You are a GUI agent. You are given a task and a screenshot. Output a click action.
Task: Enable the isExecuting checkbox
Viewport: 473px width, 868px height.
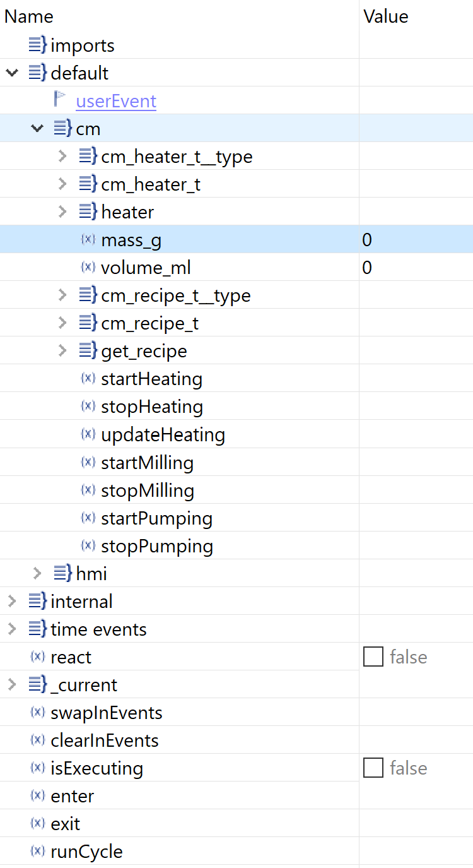coord(373,768)
